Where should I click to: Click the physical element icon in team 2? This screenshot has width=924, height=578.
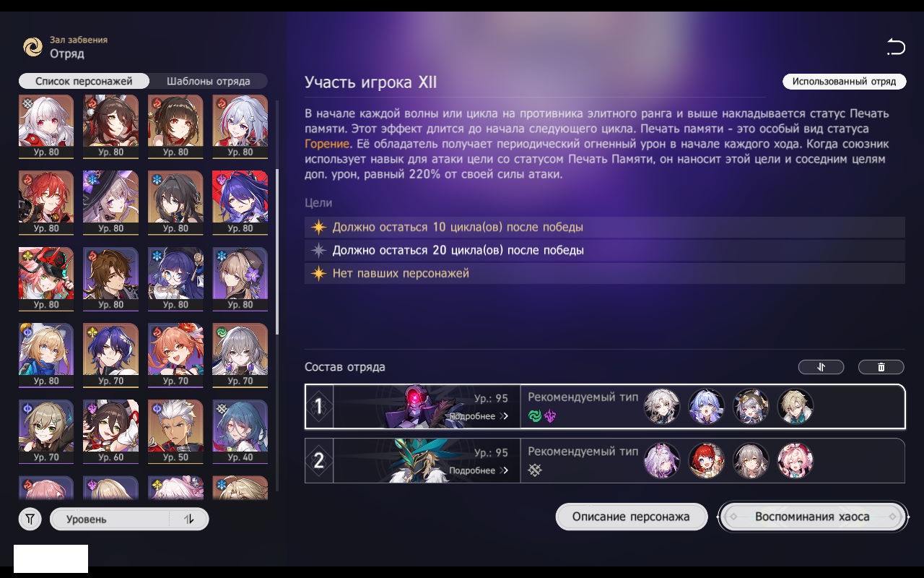535,470
